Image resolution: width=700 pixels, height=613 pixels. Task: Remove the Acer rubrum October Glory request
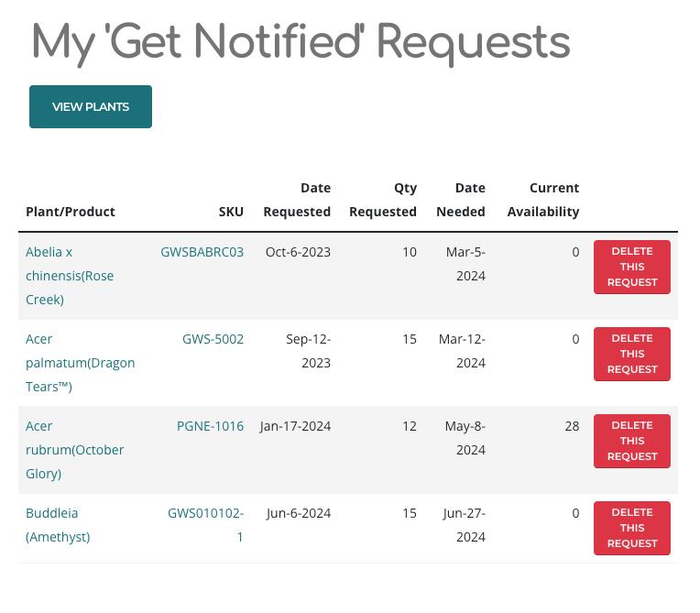[x=631, y=441]
